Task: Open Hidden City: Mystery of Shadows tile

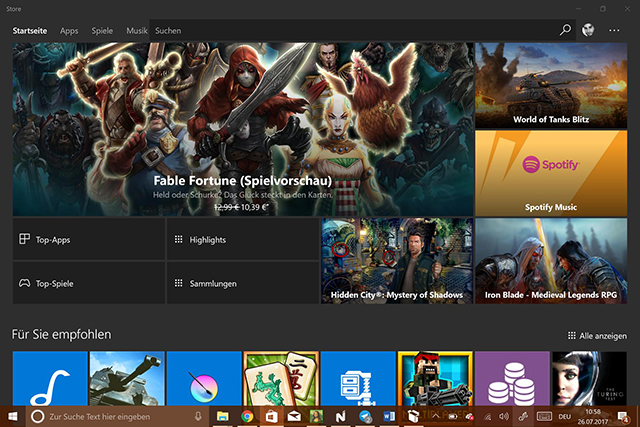Action: pos(397,260)
